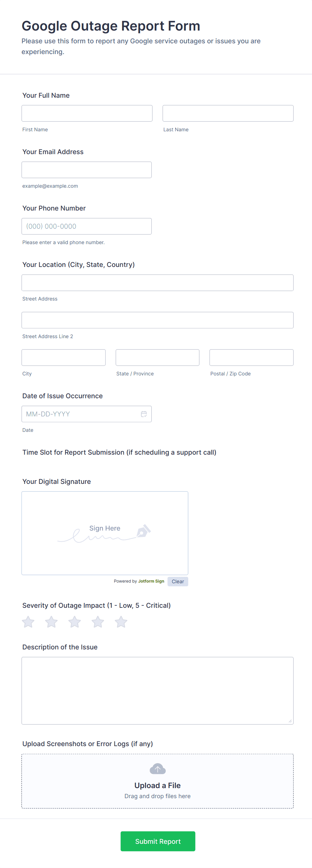
Task: Focus the email address input
Action: point(87,170)
